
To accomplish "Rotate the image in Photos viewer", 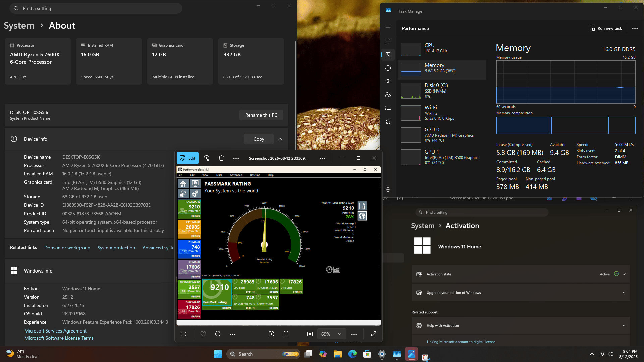I will [207, 158].
